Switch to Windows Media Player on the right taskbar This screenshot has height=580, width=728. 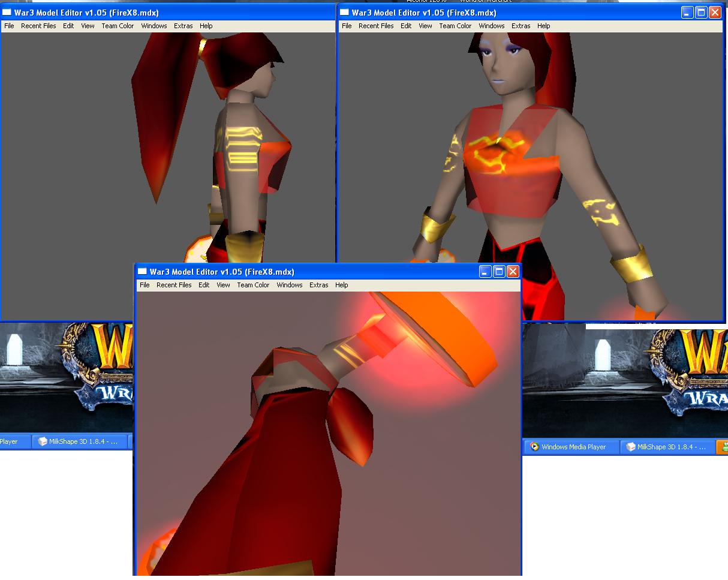click(572, 447)
